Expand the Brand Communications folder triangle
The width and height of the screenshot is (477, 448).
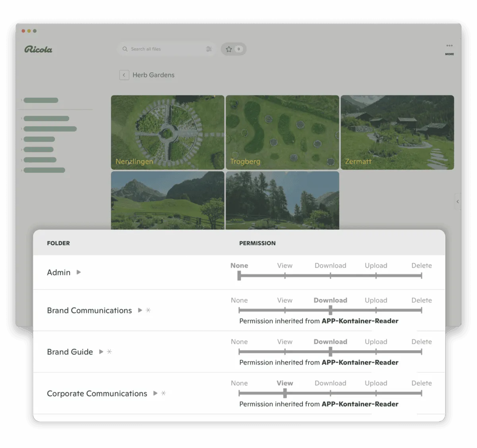(x=140, y=310)
